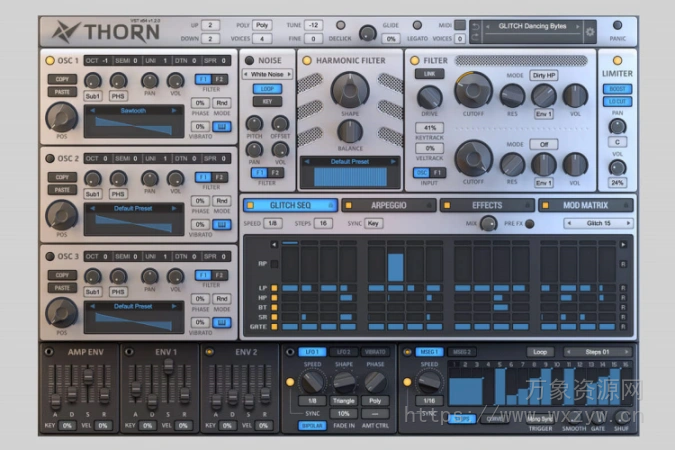Viewport: 675px width, 450px height.
Task: Toggle the Declick LED
Action: [x=341, y=25]
